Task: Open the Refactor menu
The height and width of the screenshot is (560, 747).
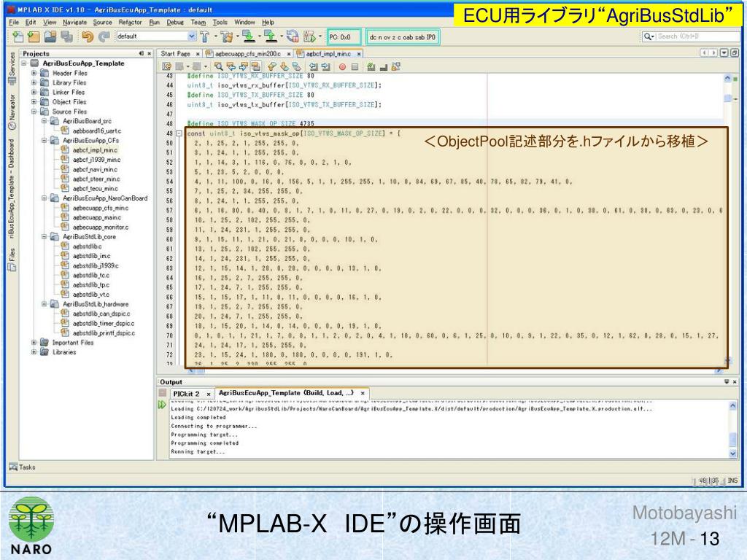Action: click(x=130, y=23)
